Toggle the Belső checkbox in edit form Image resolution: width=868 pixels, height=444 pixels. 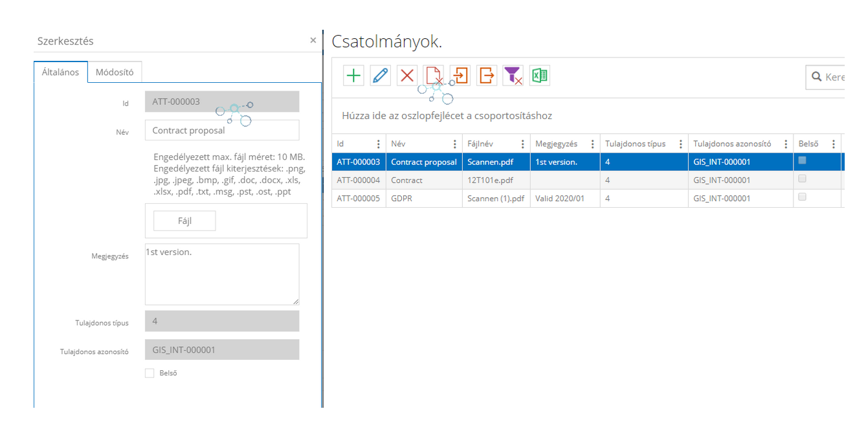[x=150, y=373]
